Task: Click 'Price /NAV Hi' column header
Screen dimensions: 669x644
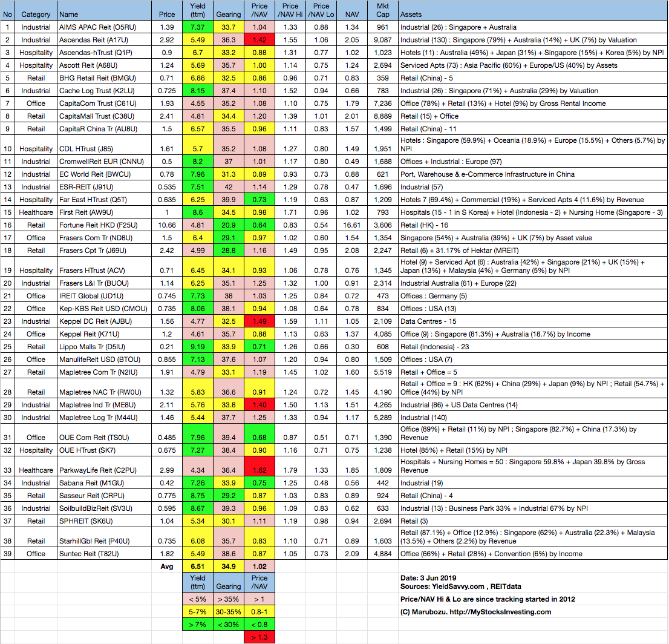Action: pyautogui.click(x=290, y=10)
